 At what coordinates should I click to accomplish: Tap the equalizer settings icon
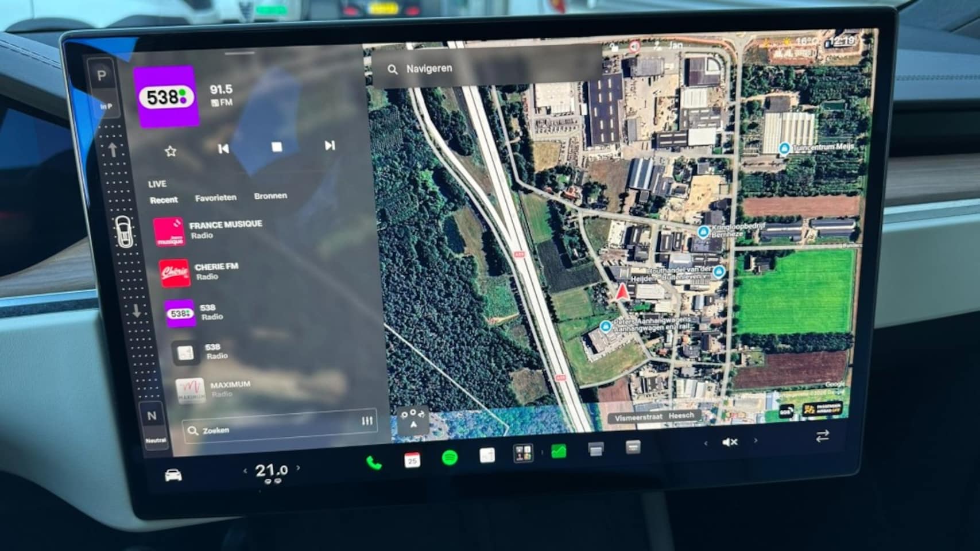coord(367,421)
